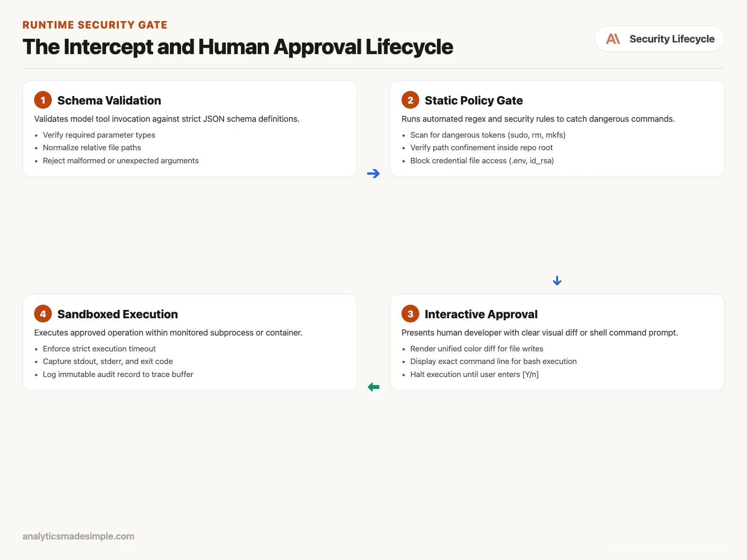The image size is (747, 560).
Task: Click the "Schema Validation" heading
Action: (x=109, y=100)
